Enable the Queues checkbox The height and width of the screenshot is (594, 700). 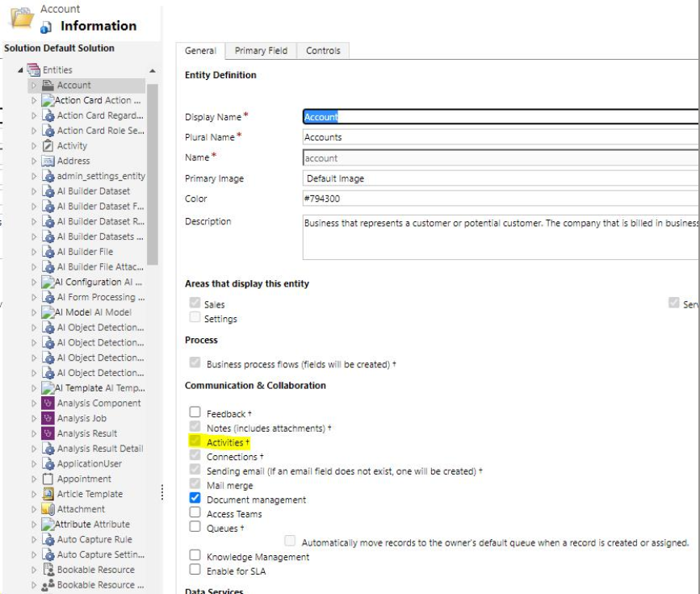(195, 526)
